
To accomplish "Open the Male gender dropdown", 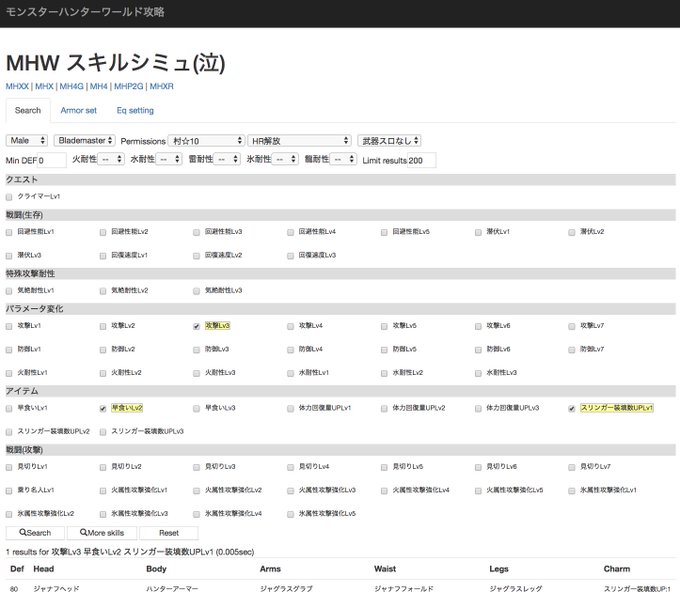I will click(27, 140).
